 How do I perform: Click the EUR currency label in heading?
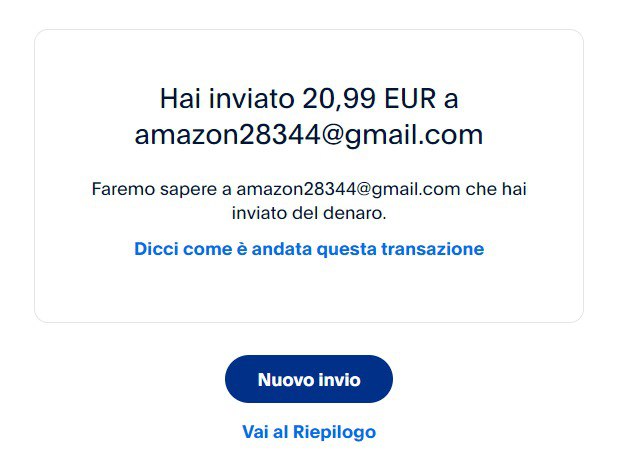[410, 99]
